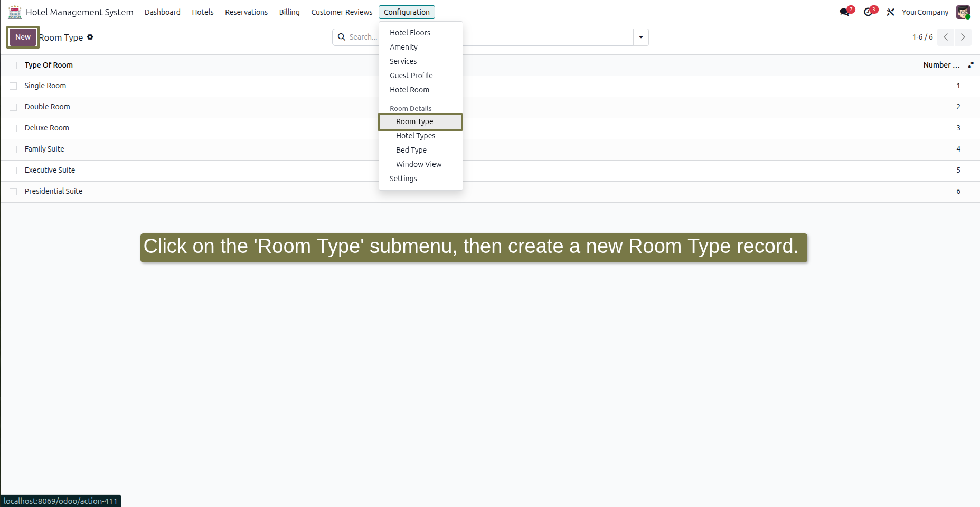Open the activities clock icon

pyautogui.click(x=868, y=12)
